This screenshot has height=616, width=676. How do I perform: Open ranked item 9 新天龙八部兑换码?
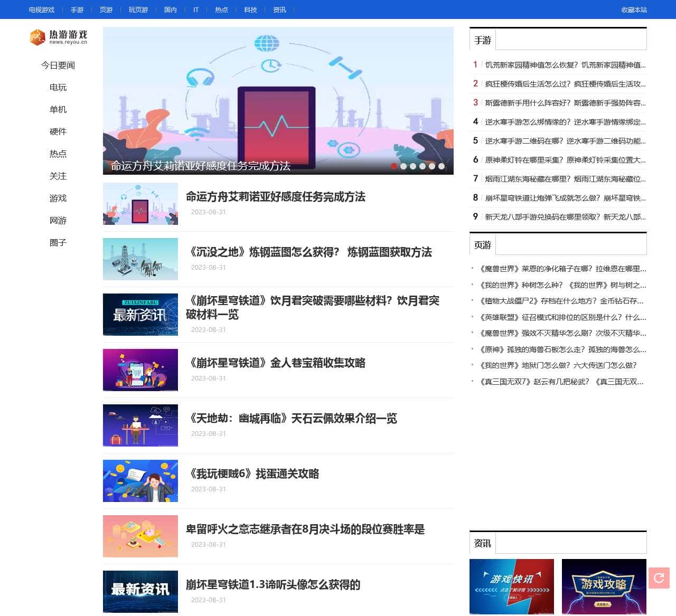tap(565, 217)
